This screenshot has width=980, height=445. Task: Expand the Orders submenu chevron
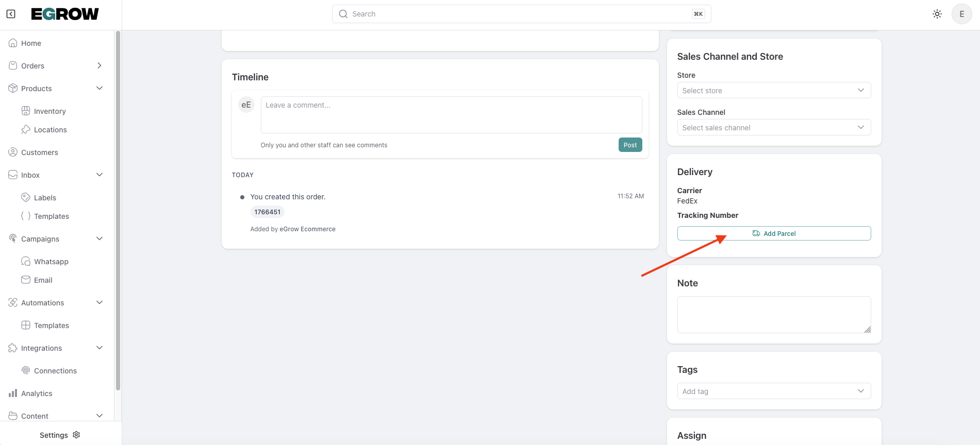99,66
